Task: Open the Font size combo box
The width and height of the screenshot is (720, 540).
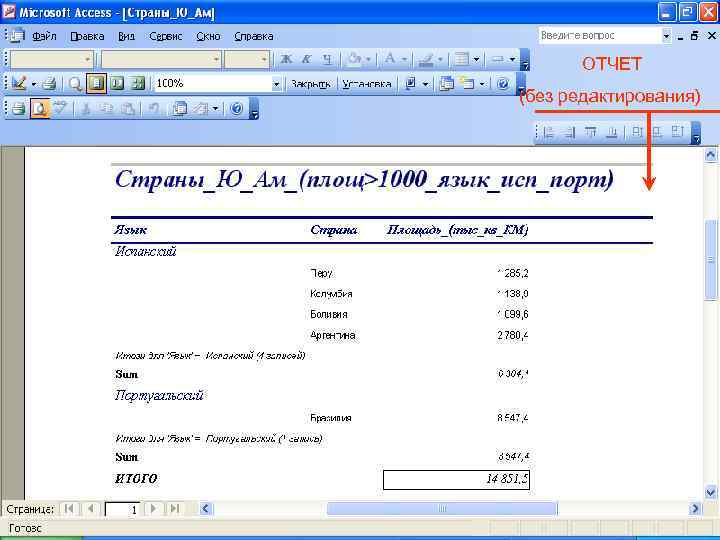Action: (247, 59)
